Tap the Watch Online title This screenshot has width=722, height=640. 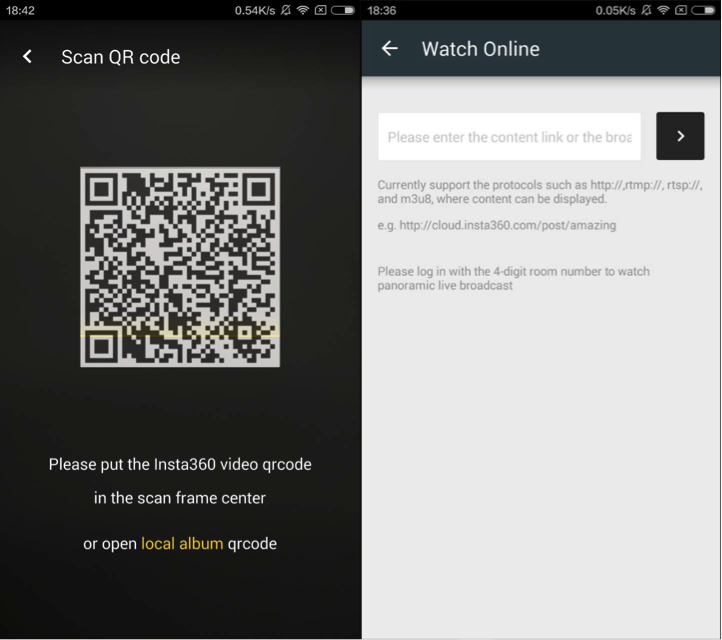480,49
